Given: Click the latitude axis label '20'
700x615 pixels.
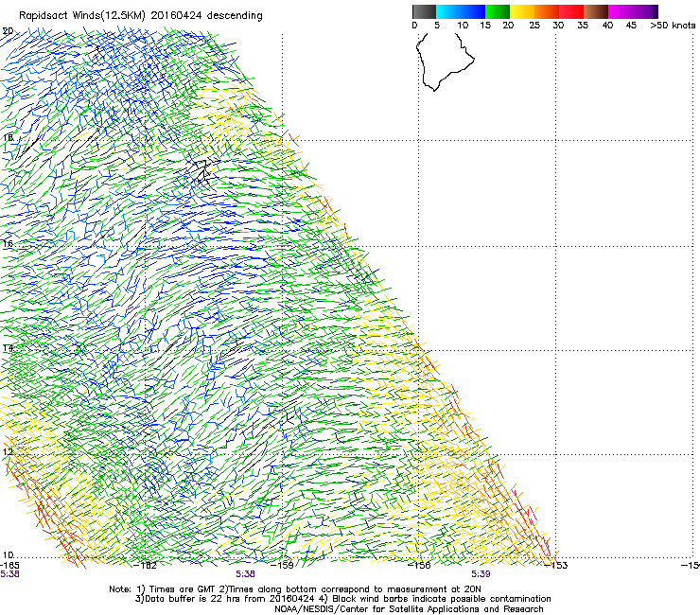Looking at the screenshot, I should (8, 31).
